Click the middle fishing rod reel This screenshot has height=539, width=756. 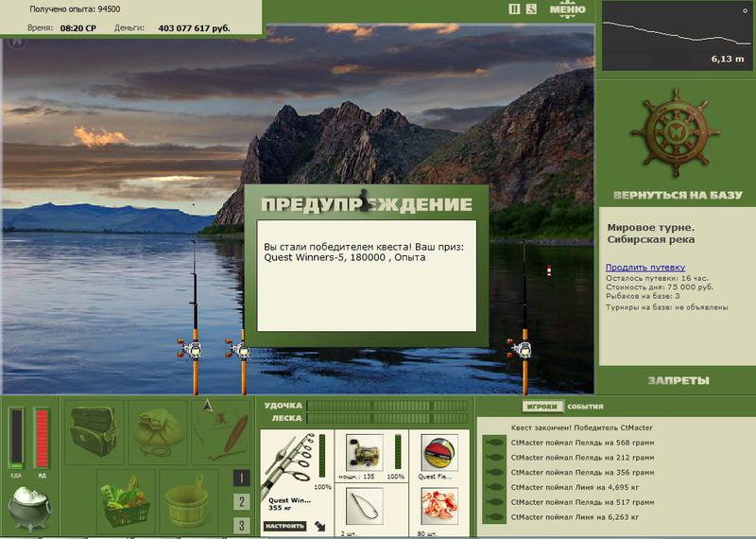(x=240, y=349)
